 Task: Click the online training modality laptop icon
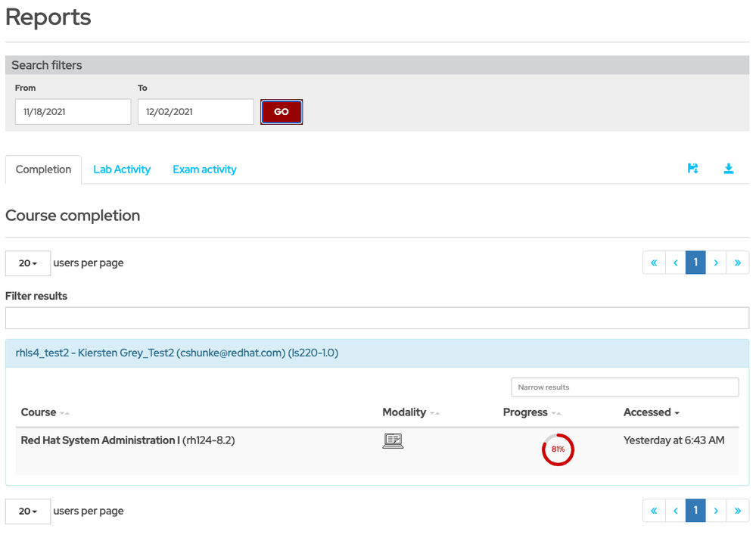pos(393,441)
